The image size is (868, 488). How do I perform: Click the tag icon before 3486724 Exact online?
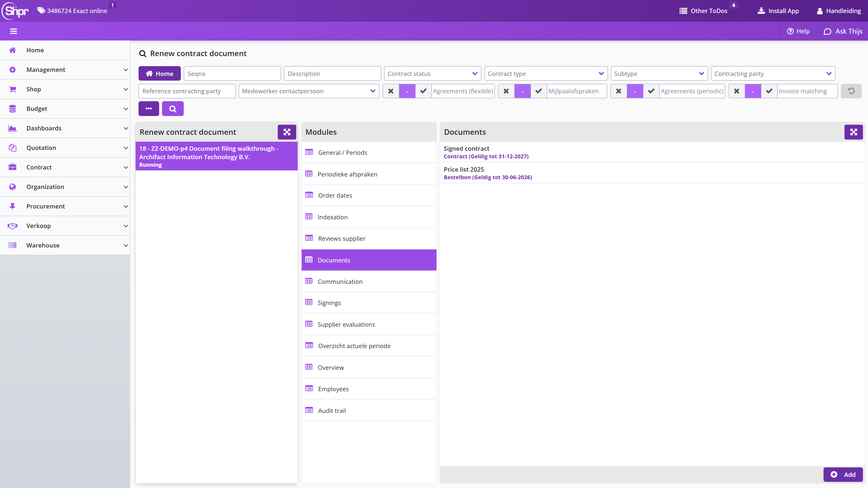point(41,11)
